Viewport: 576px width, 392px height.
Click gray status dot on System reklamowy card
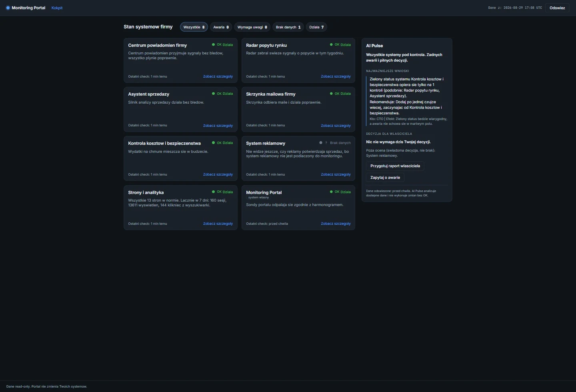tap(321, 143)
